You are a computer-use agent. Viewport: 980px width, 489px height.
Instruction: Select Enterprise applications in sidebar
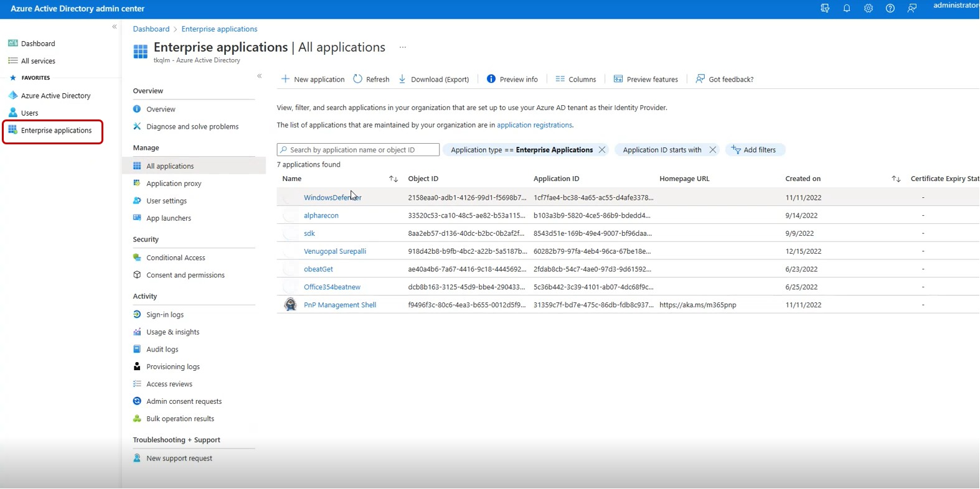coord(56,131)
